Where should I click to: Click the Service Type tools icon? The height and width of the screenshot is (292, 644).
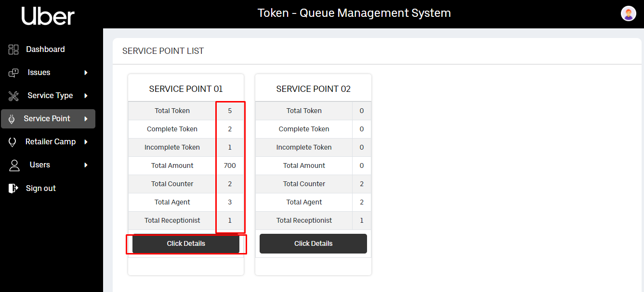[x=13, y=96]
